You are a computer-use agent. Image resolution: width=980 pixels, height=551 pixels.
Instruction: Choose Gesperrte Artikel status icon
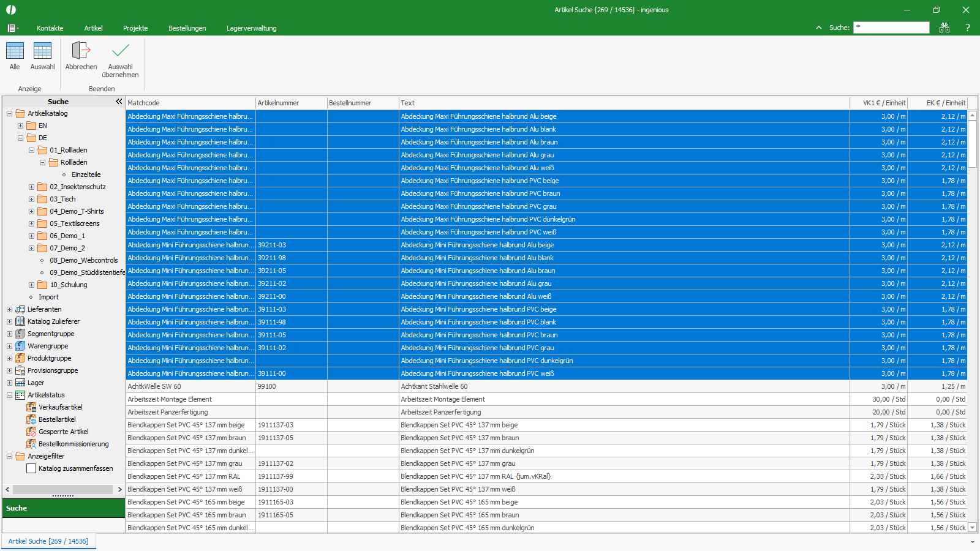(31, 432)
